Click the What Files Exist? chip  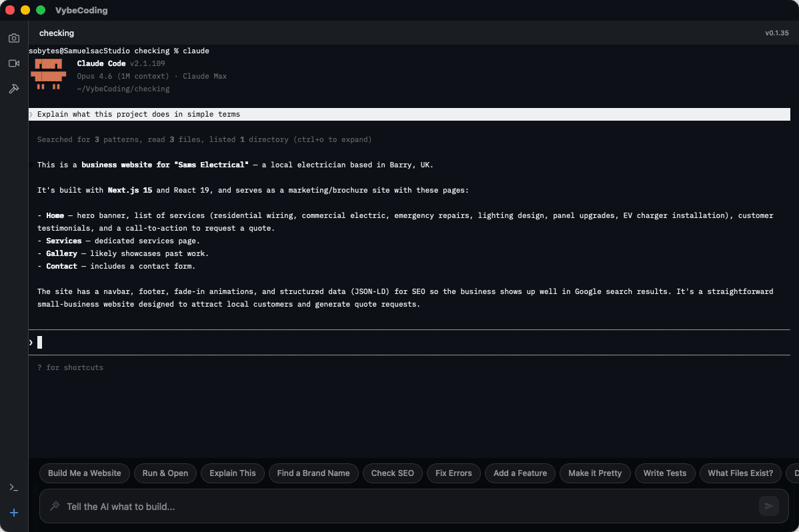[x=740, y=473]
